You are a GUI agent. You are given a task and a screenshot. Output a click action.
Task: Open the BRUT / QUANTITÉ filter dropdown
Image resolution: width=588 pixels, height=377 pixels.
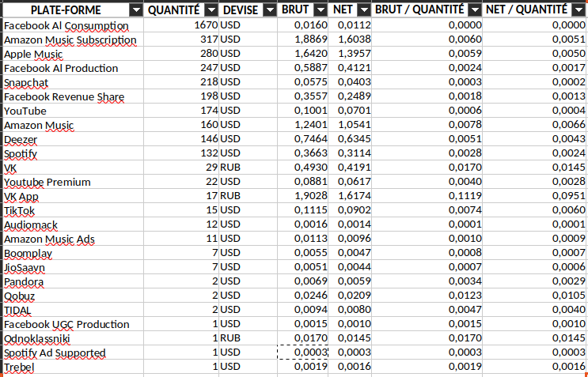point(475,10)
